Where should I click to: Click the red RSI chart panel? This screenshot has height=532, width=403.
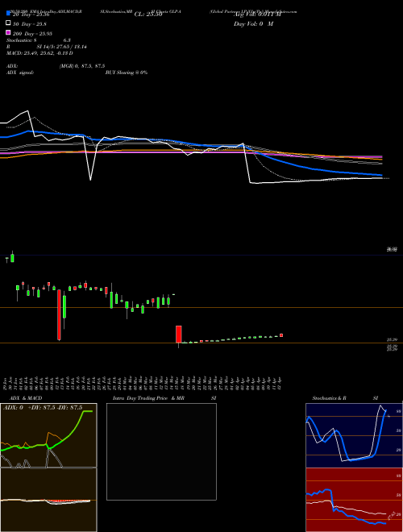coord(354,500)
